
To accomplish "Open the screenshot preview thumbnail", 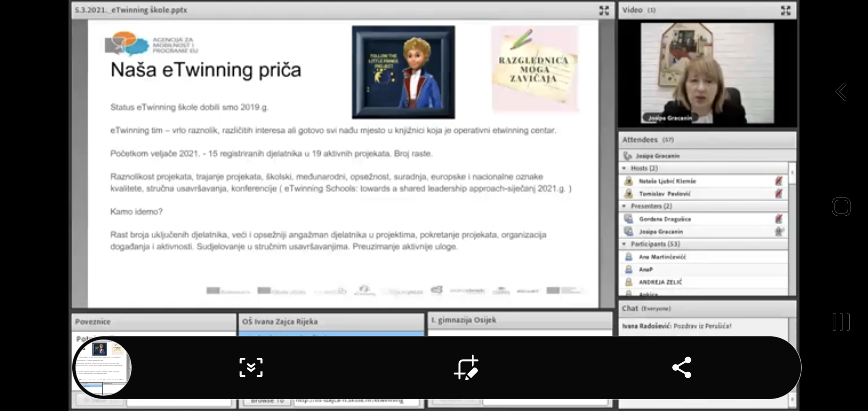I will coord(102,367).
